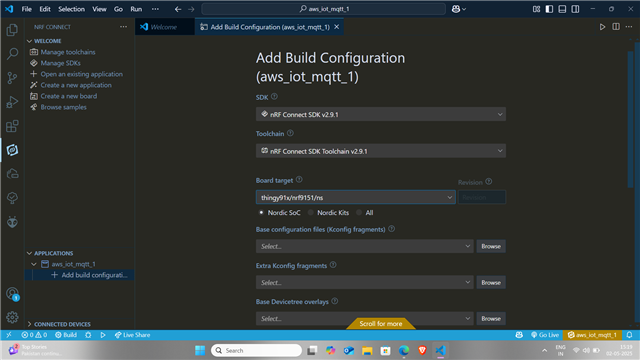640x360 pixels.
Task: Open NRF CONNECT panel more actions
Action: tap(123, 27)
